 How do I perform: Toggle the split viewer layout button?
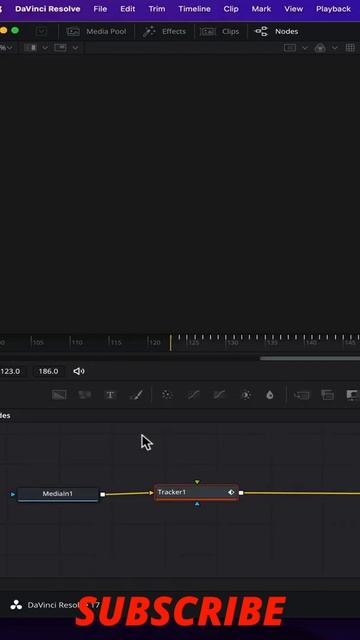point(30,48)
